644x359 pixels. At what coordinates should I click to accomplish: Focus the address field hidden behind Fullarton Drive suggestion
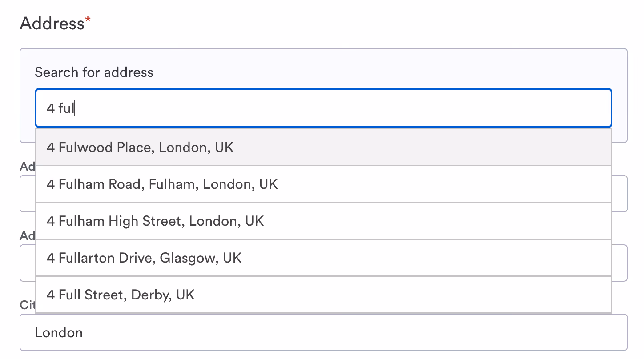pyautogui.click(x=619, y=263)
